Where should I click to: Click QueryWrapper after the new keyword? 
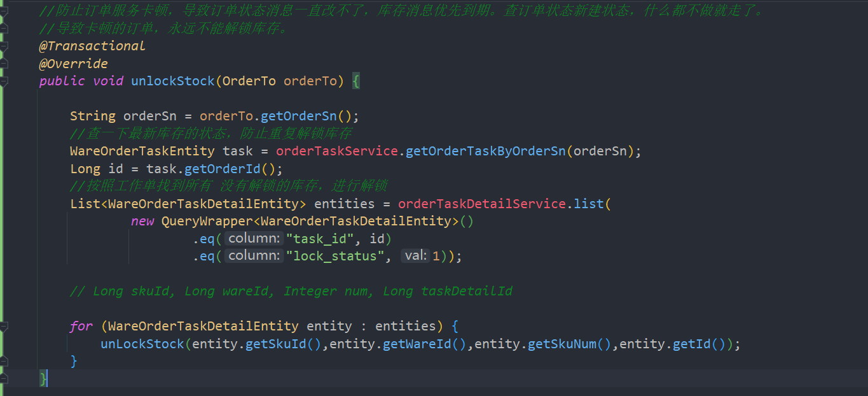pyautogui.click(x=207, y=221)
